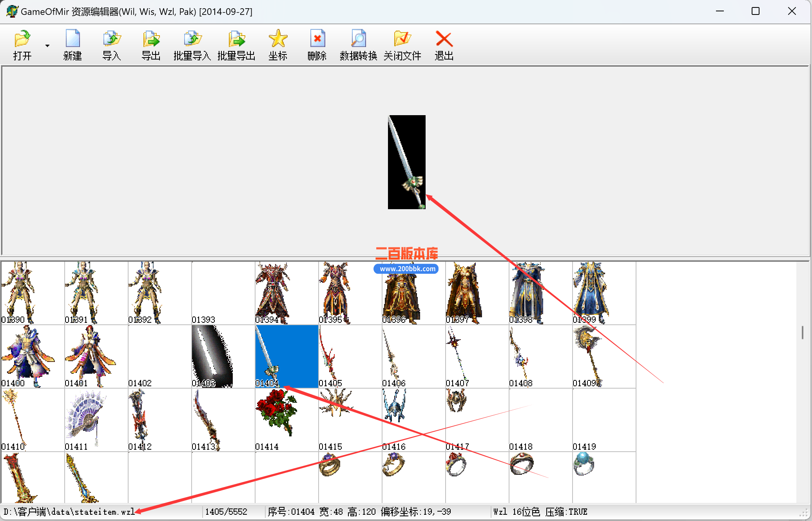Image resolution: width=812 pixels, height=521 pixels.
Task: Click the large sword preview image
Action: (x=407, y=162)
